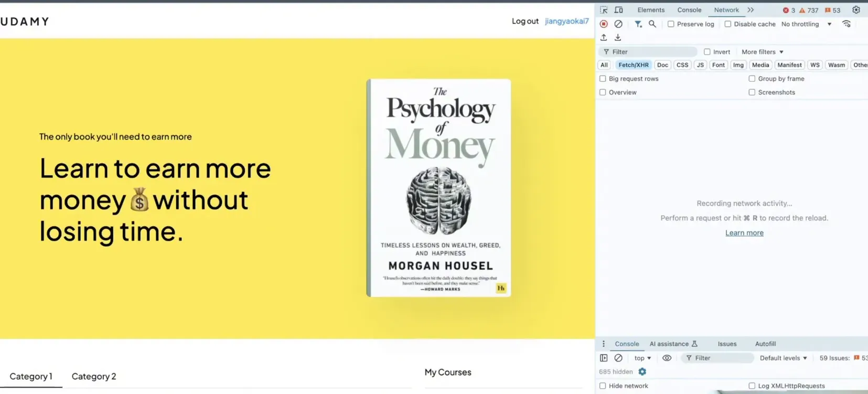Open DevTools settings gear
868x394 pixels.
coord(856,10)
